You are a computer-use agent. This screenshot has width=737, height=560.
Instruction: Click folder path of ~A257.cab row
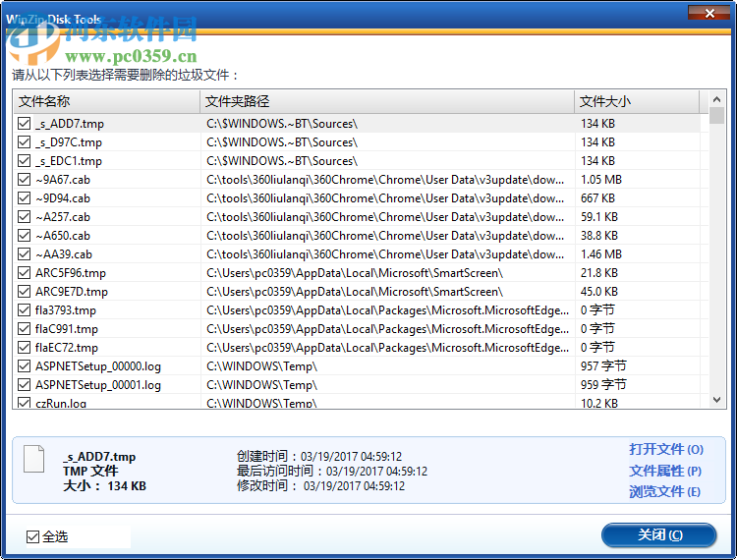click(385, 217)
